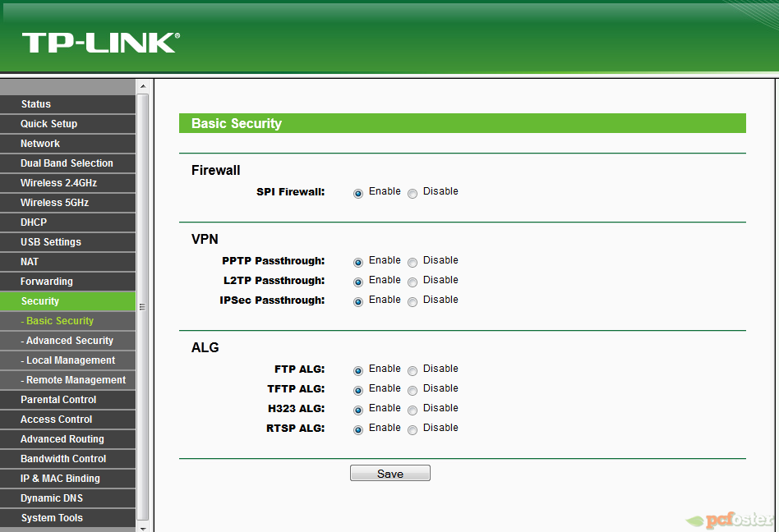779x532 pixels.
Task: Disable H323 ALG
Action: tap(413, 410)
